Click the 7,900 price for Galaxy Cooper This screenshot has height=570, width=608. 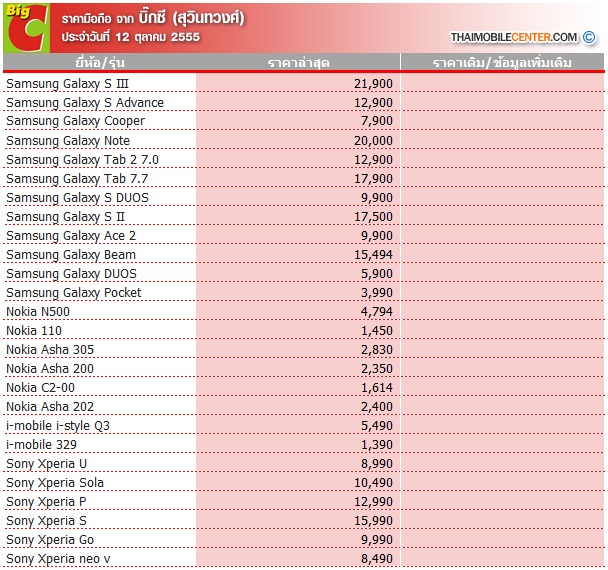(x=377, y=121)
